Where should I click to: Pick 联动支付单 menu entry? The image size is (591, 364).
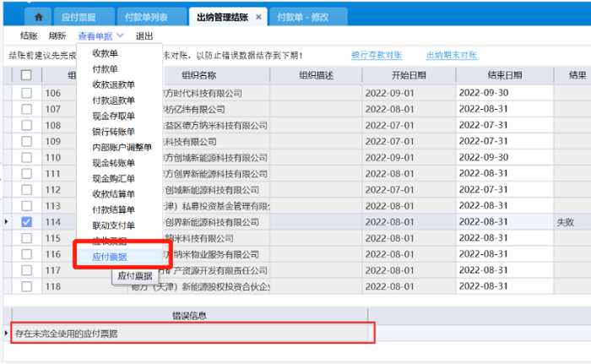(113, 225)
